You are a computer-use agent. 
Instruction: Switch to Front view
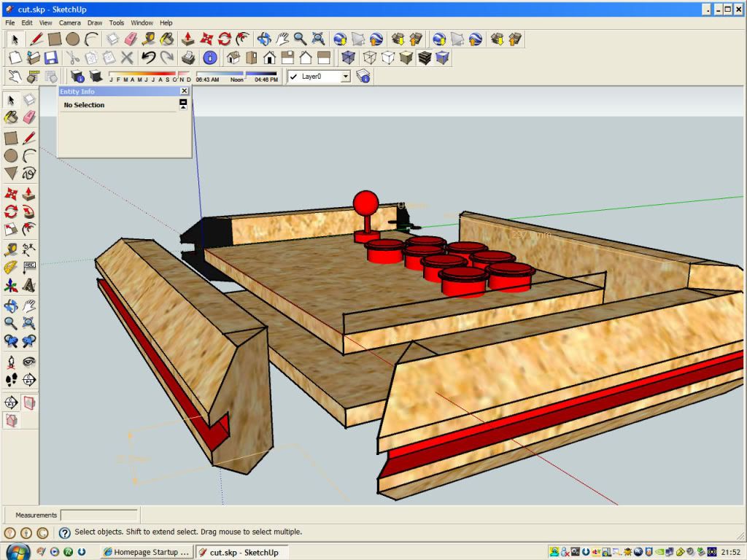tap(270, 58)
